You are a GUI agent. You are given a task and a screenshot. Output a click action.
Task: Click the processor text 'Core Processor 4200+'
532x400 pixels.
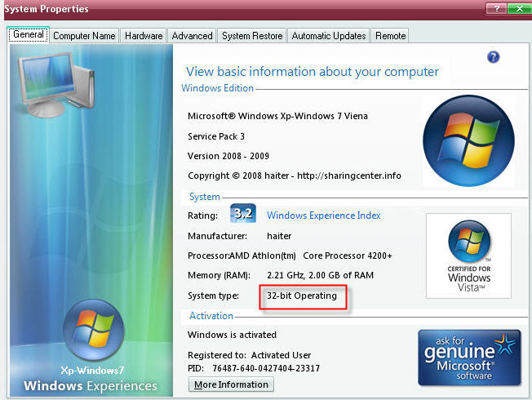tap(348, 256)
